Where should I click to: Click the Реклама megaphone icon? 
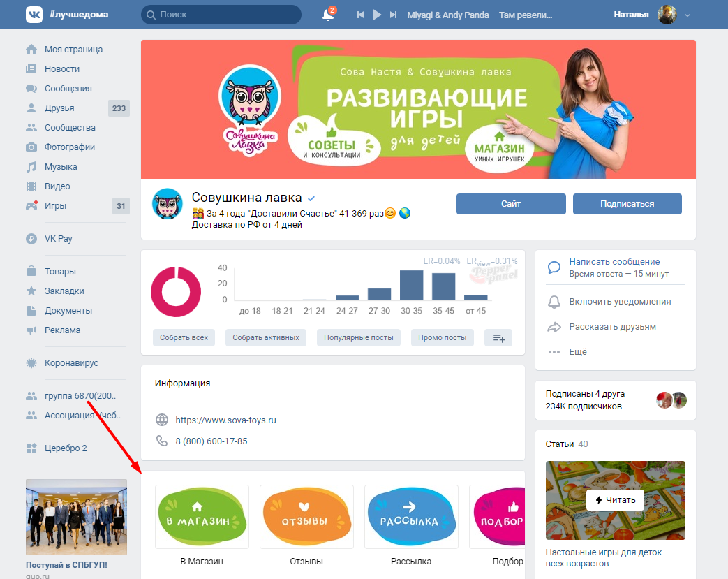(x=31, y=330)
